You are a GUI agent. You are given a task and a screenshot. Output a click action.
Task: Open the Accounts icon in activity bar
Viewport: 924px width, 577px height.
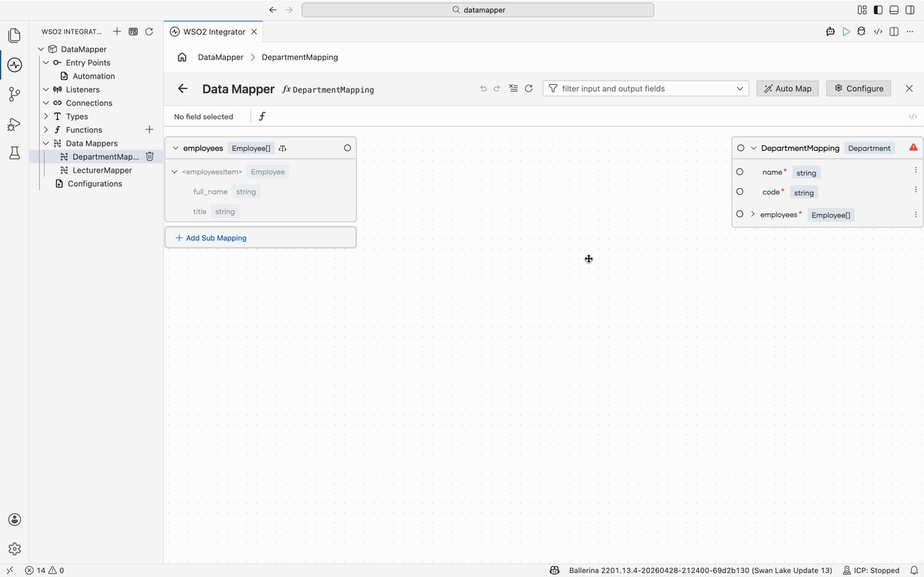[14, 520]
